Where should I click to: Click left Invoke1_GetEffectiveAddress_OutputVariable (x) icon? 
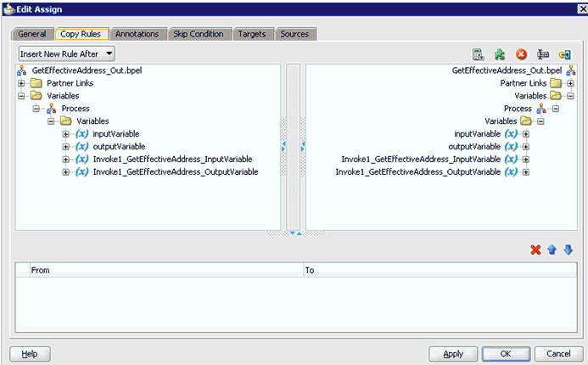click(81, 171)
